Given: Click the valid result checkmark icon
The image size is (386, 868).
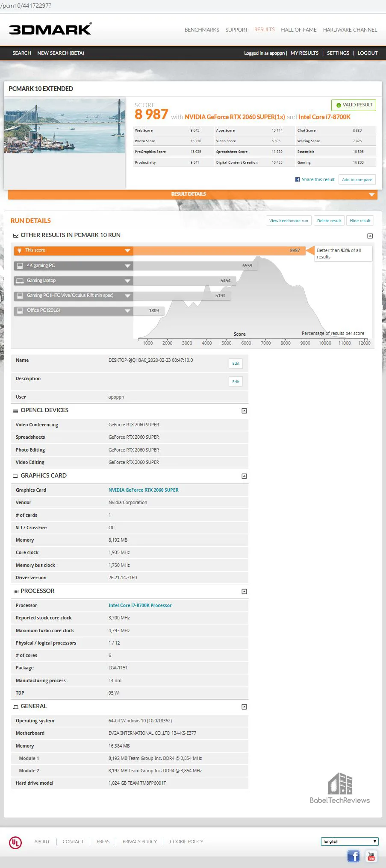Looking at the screenshot, I should coord(339,105).
